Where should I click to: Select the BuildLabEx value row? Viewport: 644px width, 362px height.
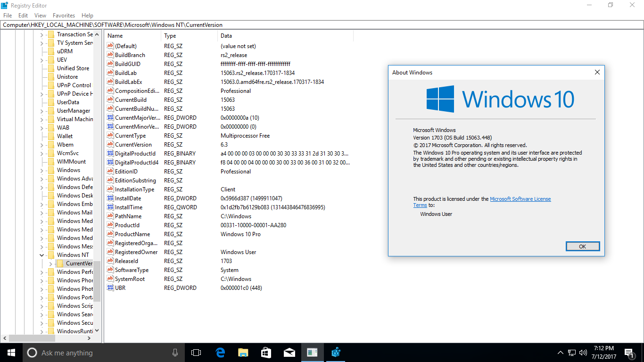229,82
